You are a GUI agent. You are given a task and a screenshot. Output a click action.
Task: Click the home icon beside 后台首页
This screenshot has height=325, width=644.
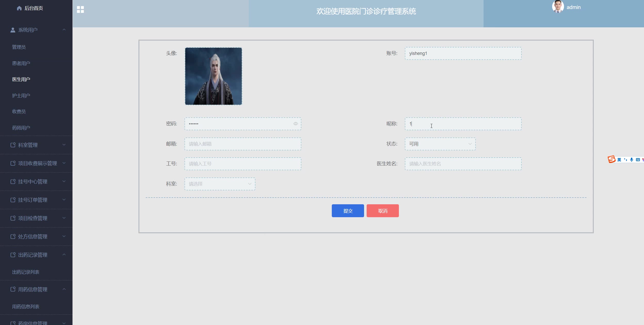pos(19,8)
